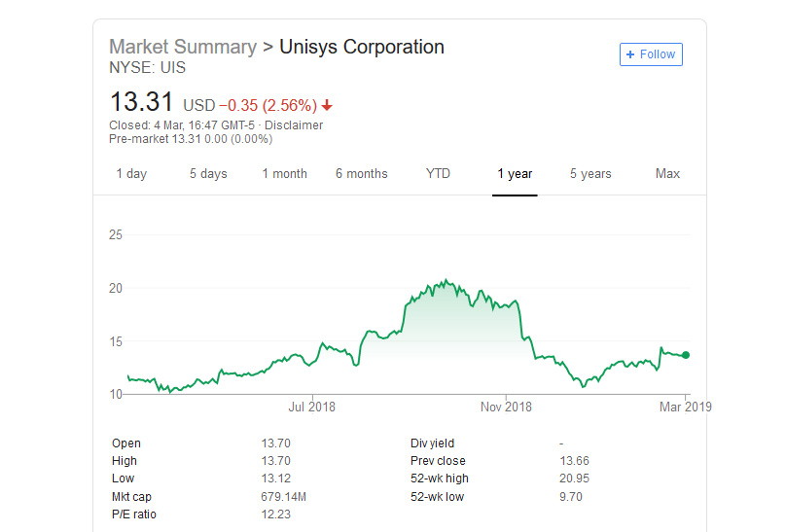
Task: Click the Open value 13.70
Action: click(x=275, y=443)
